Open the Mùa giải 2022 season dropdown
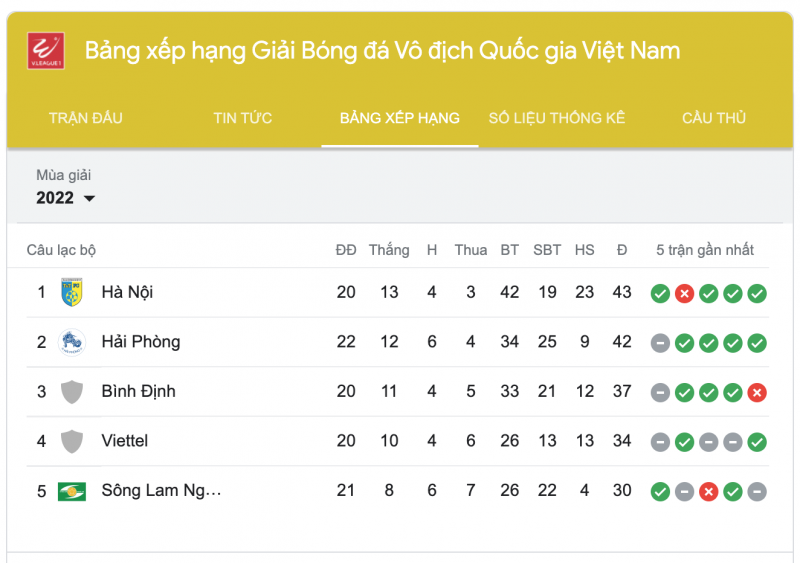 coord(66,198)
